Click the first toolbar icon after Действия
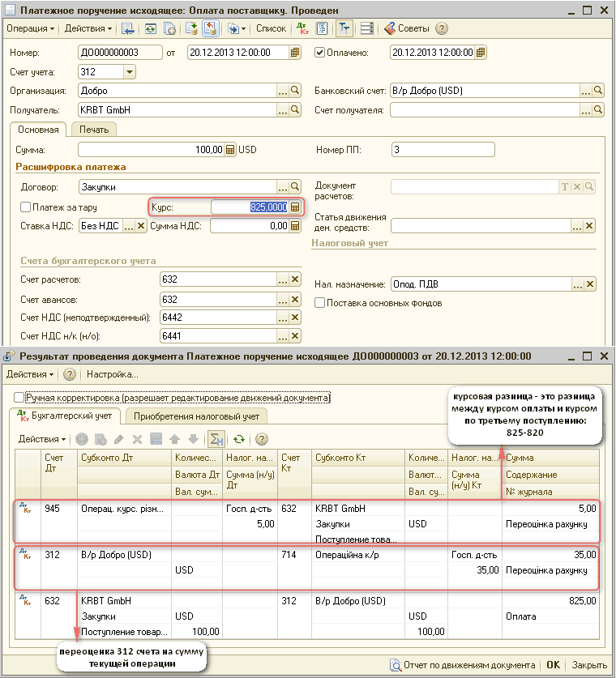This screenshot has width=616, height=678. coord(127,28)
